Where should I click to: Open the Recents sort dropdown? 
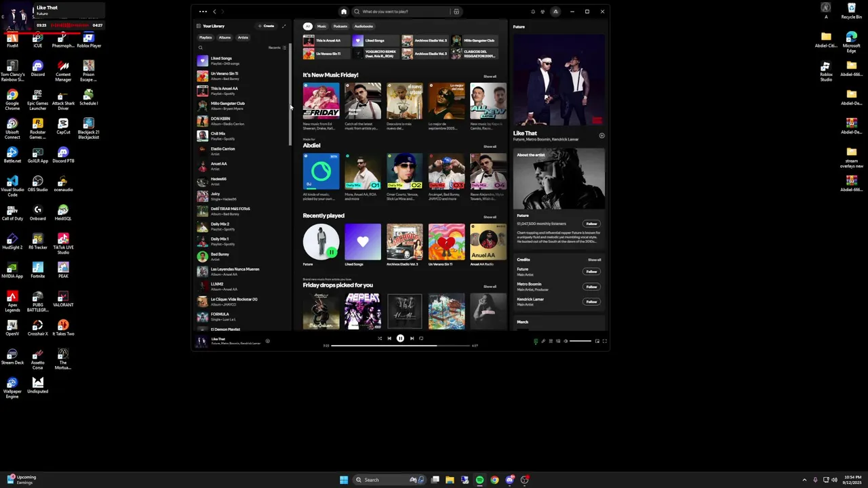point(277,47)
